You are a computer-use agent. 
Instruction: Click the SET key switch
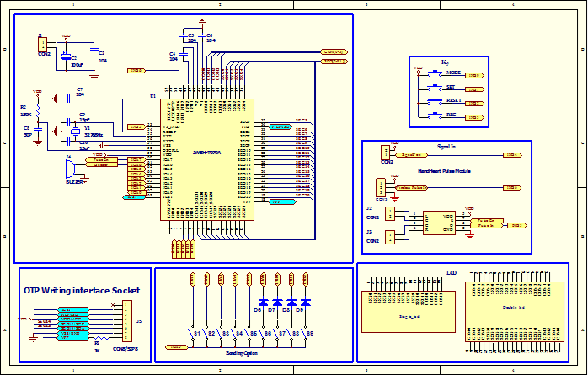pos(435,88)
